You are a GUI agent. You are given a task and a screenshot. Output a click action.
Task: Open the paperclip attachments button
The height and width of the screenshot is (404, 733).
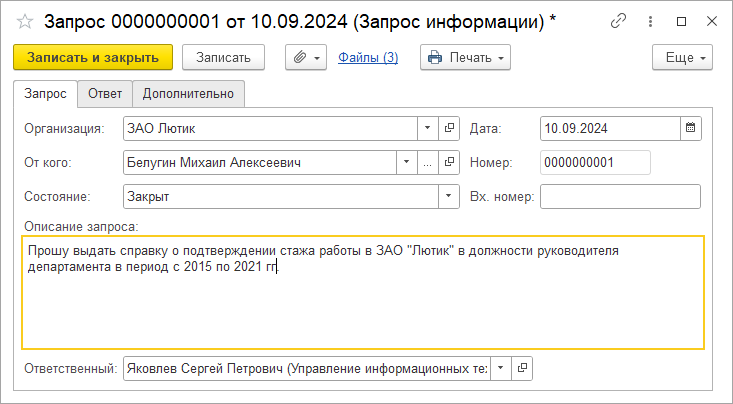(307, 58)
